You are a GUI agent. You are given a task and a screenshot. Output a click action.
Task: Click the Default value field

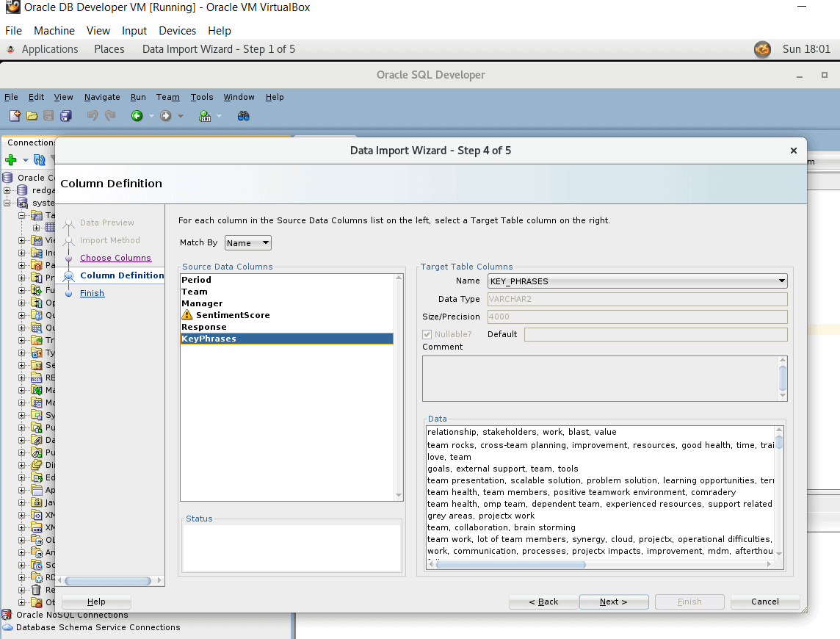656,334
